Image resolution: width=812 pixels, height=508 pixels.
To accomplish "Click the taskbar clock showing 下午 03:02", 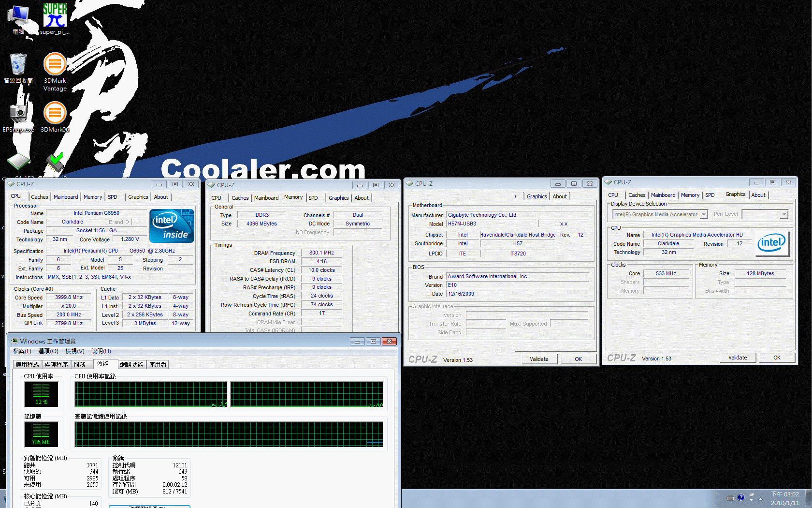I will tap(785, 498).
